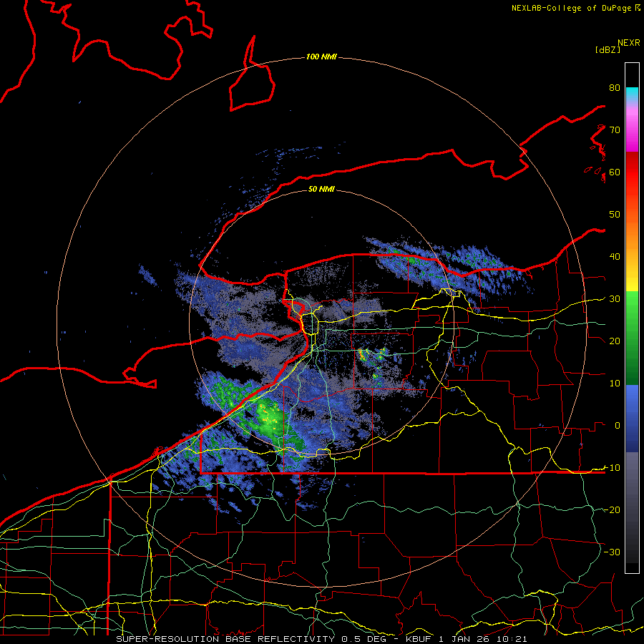Click the -10 value on dBZ scale
The height and width of the screenshot is (644, 644).
tap(612, 467)
